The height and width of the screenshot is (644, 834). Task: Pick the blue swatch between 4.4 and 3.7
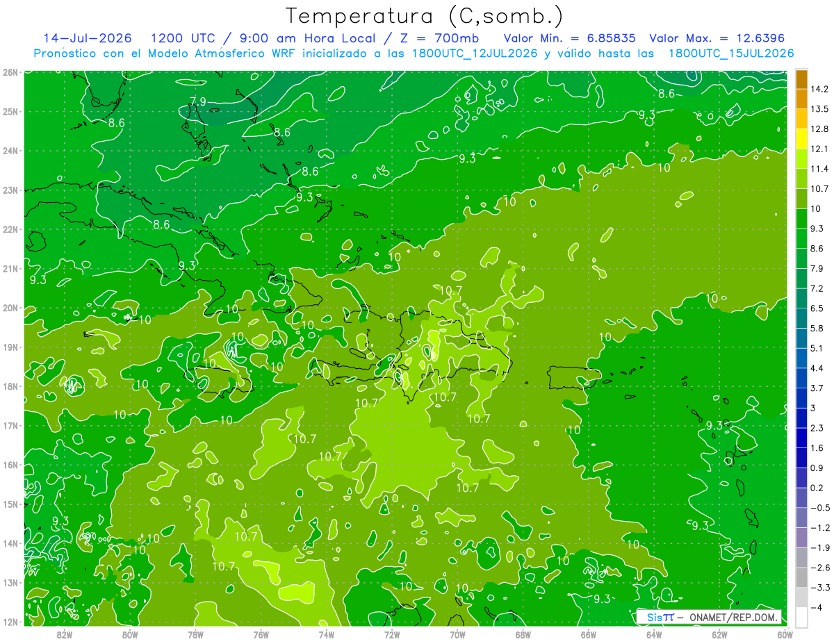click(x=801, y=377)
